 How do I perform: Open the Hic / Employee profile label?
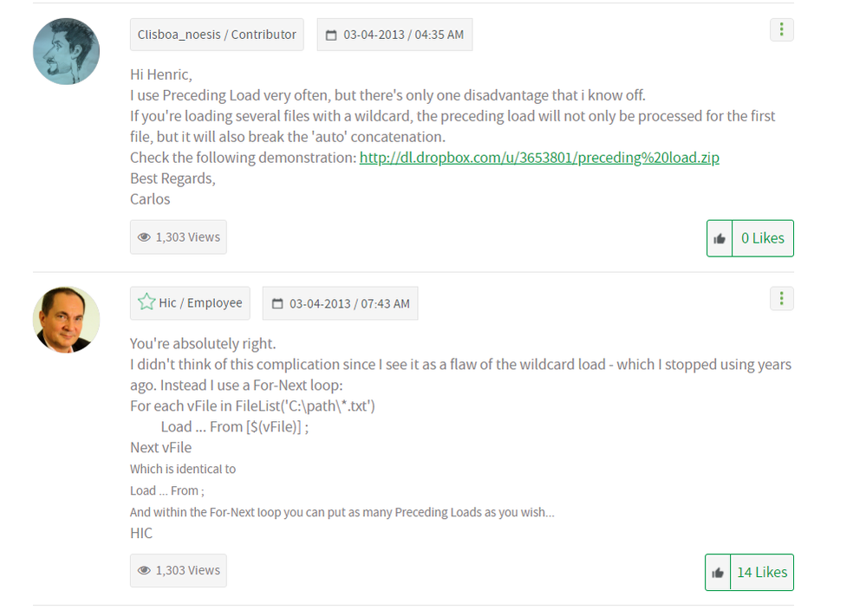[200, 303]
